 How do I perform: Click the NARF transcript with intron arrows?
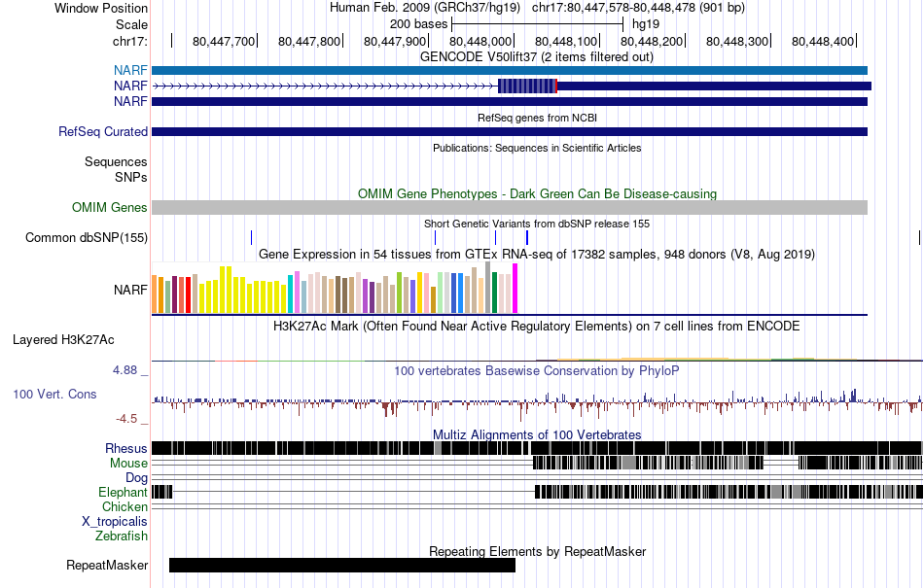[x=512, y=86]
